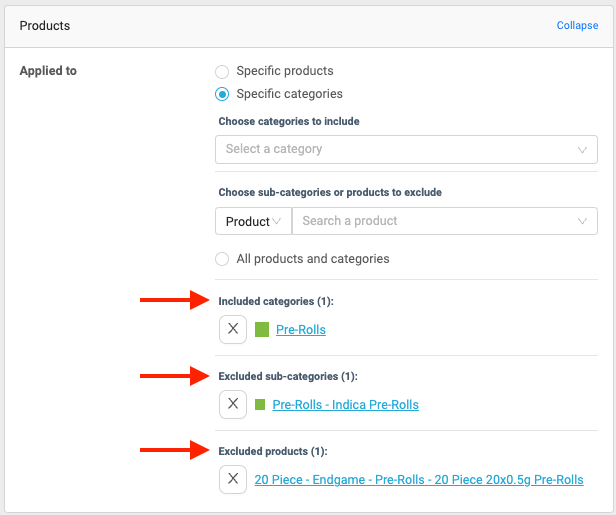Remove Pre-Rolls included category with X

tap(233, 329)
